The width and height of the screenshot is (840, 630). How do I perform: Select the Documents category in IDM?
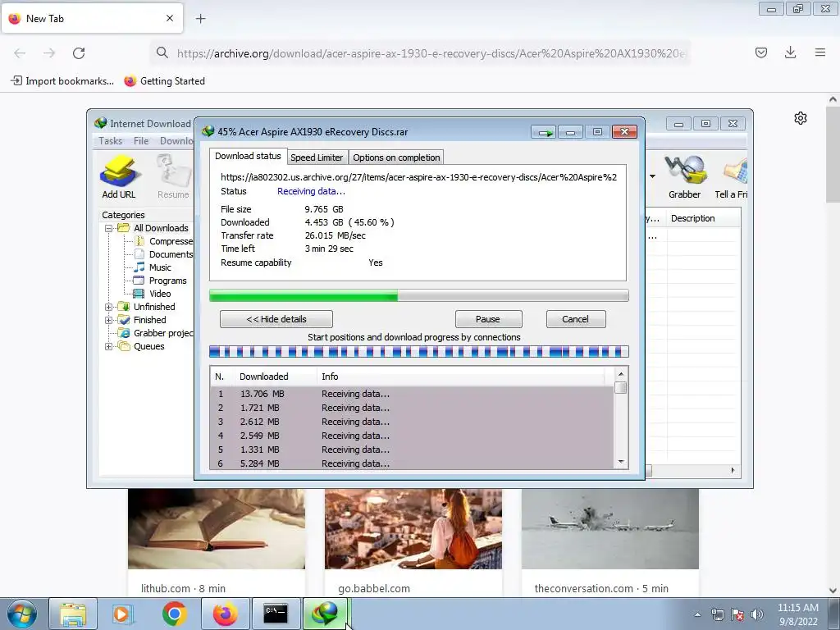tap(163, 254)
